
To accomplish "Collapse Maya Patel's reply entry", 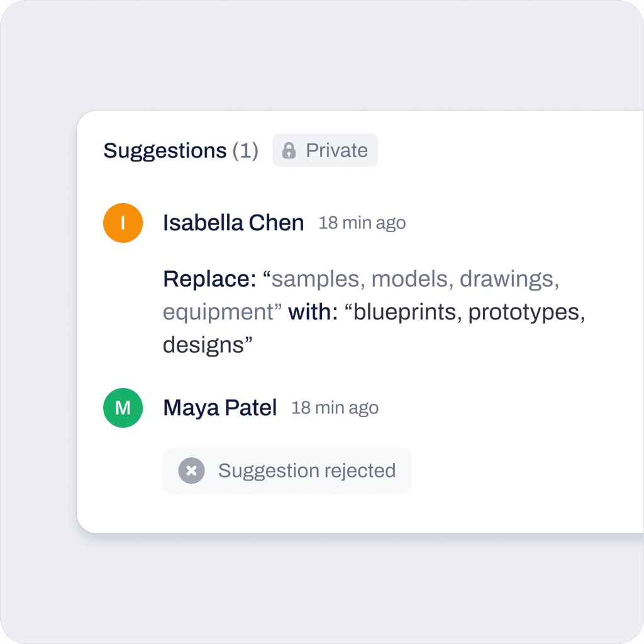I will (220, 408).
